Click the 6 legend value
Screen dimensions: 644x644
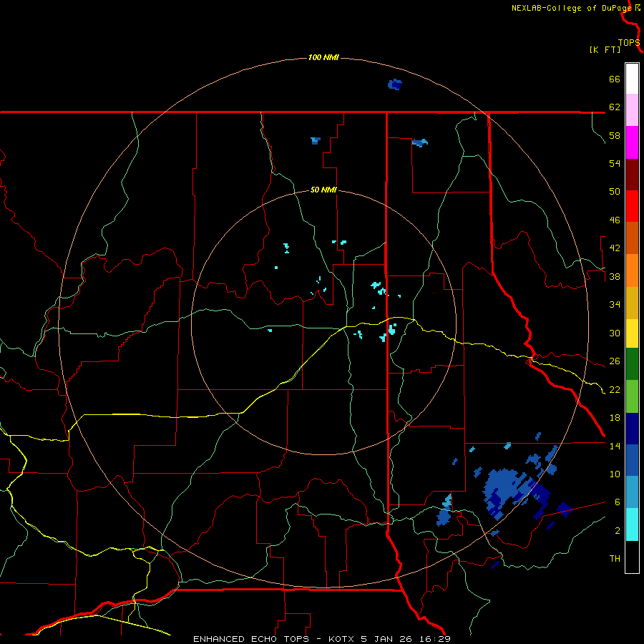tap(617, 502)
